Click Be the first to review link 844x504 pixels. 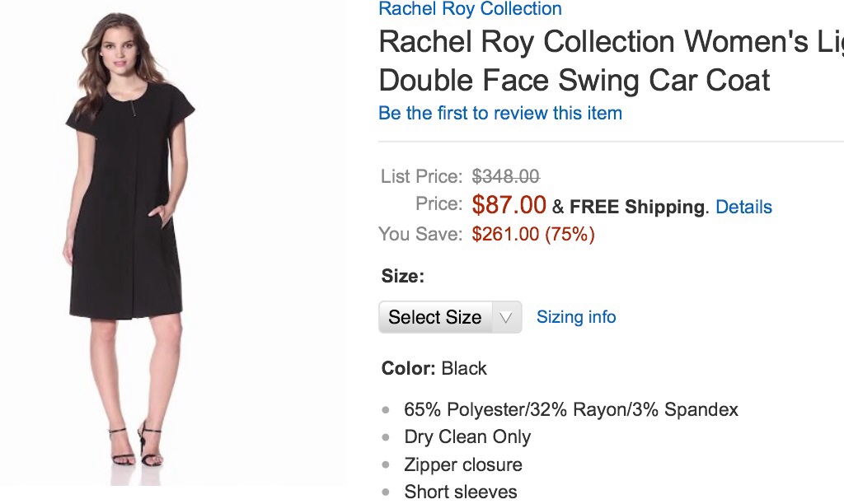(499, 113)
